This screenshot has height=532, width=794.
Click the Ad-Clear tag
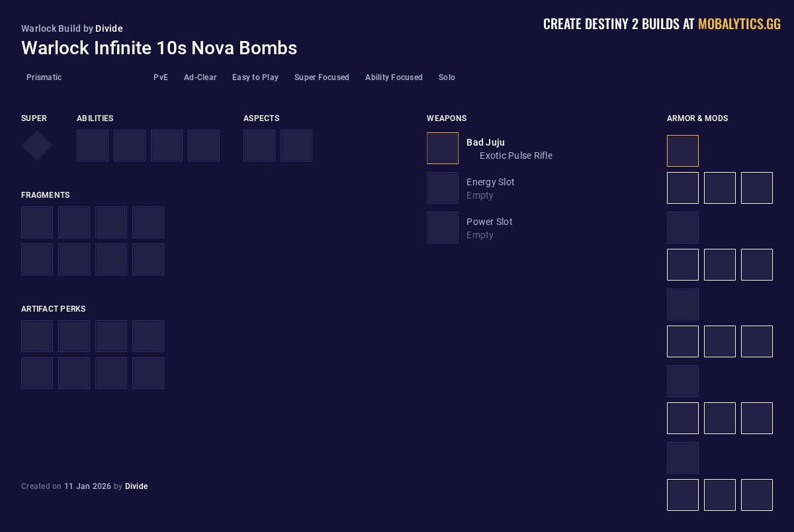coord(200,77)
